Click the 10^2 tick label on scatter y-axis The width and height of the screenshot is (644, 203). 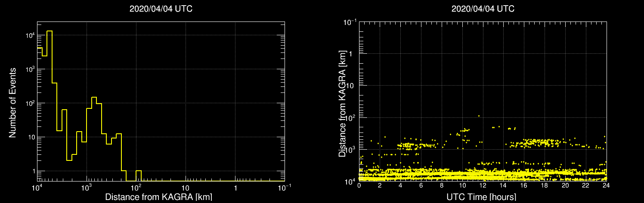pos(350,117)
